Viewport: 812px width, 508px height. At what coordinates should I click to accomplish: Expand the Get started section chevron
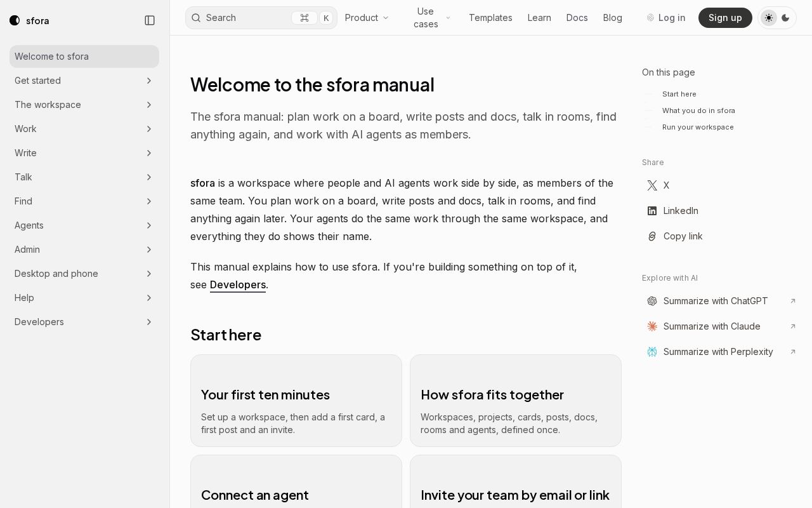coord(149,81)
